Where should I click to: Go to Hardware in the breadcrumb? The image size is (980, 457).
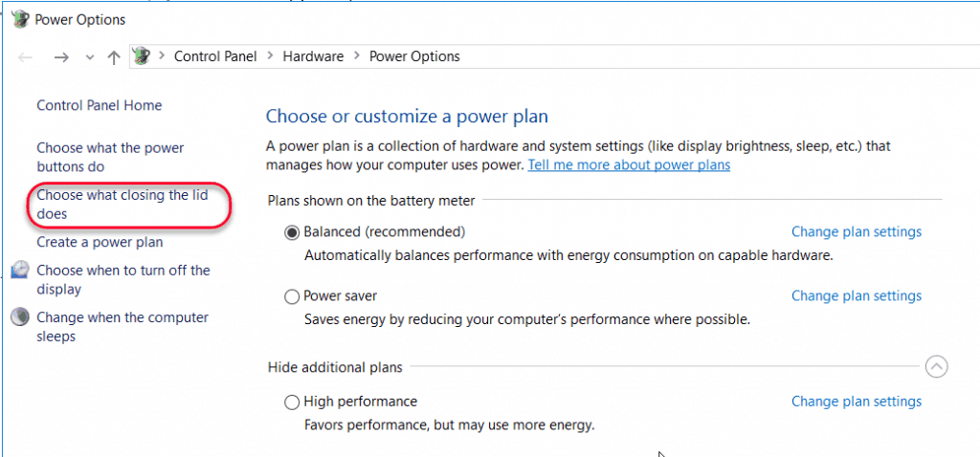(x=313, y=56)
